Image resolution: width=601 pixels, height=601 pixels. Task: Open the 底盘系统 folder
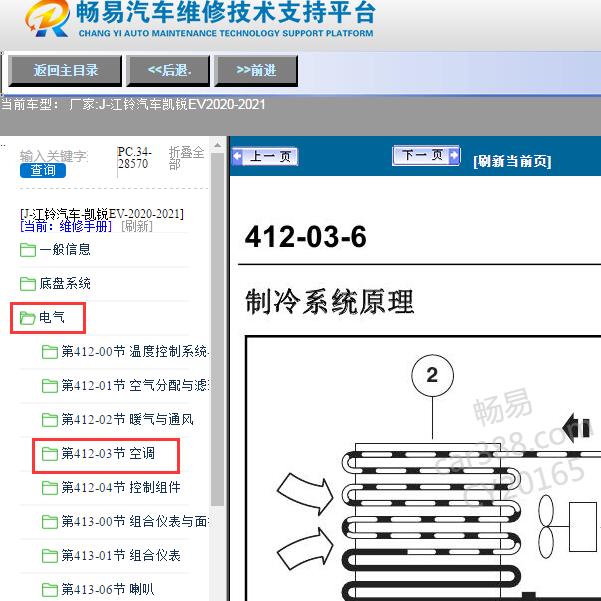(65, 284)
